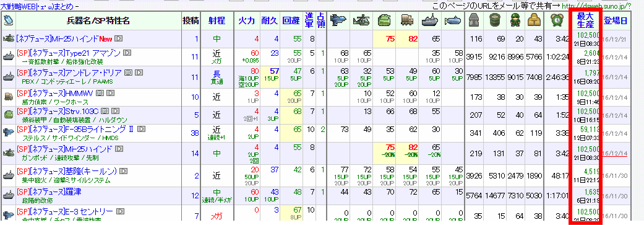
Task: Open [SP][ネプテューヌ]Strv.103C weapon link
Action: (58, 111)
